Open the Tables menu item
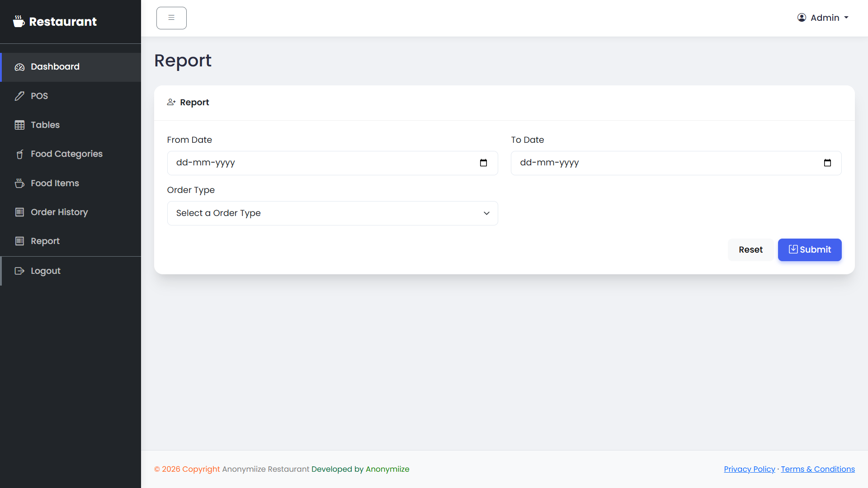 (71, 125)
